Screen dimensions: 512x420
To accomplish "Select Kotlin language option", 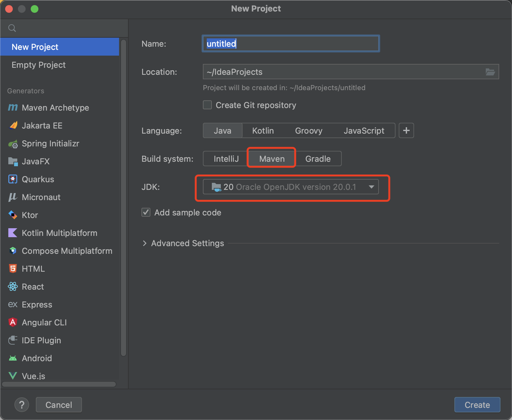I will click(x=263, y=131).
